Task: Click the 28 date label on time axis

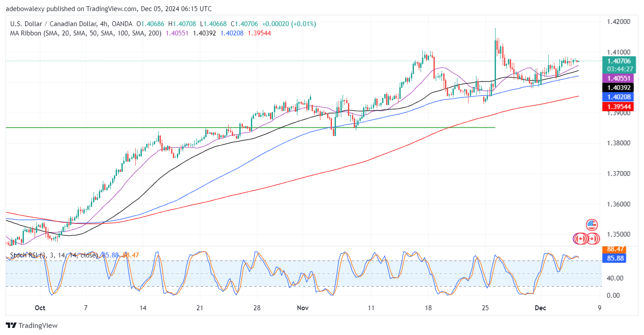Action: pos(257,308)
